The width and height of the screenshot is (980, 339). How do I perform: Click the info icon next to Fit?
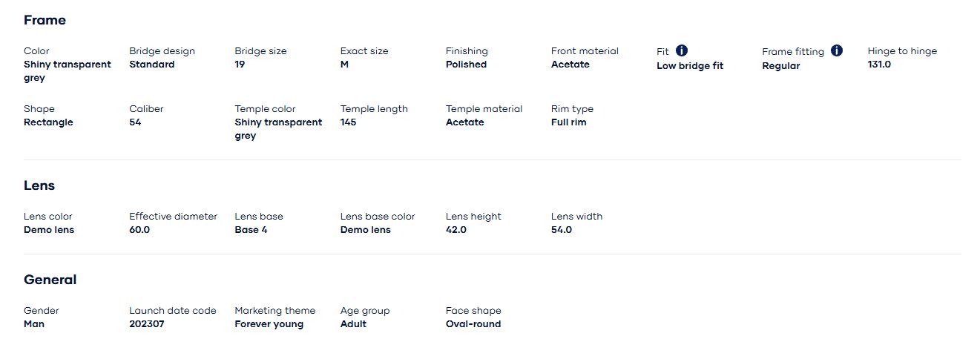[x=682, y=51]
